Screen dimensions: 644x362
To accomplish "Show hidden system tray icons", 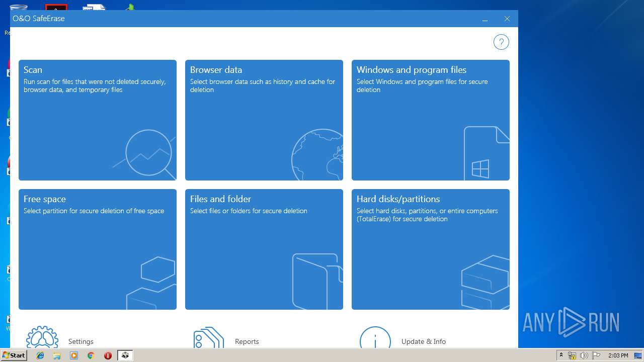I will 561,355.
